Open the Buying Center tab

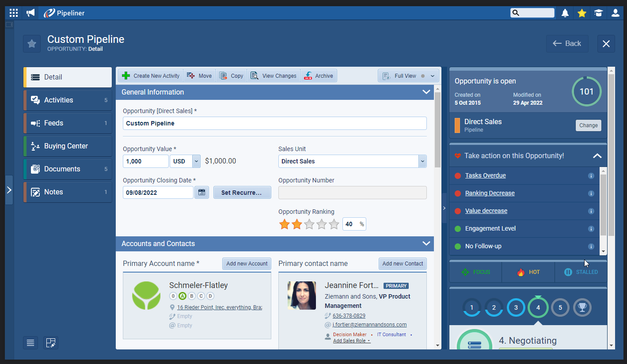point(68,146)
